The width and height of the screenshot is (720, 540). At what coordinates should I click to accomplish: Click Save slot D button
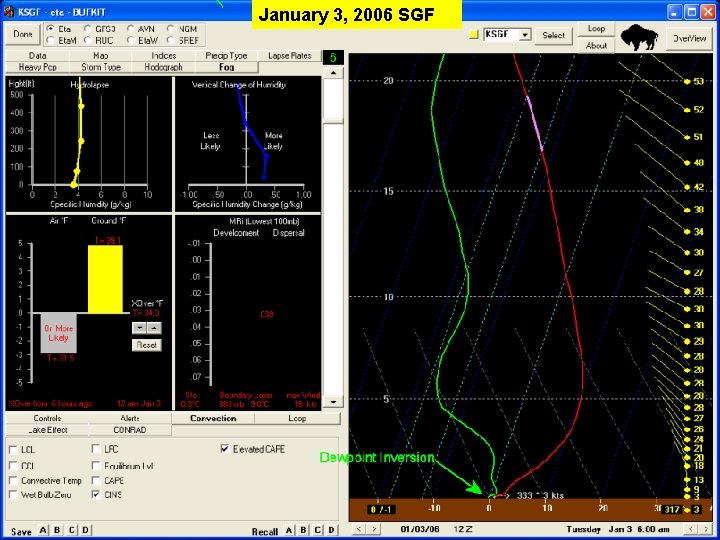(85, 530)
